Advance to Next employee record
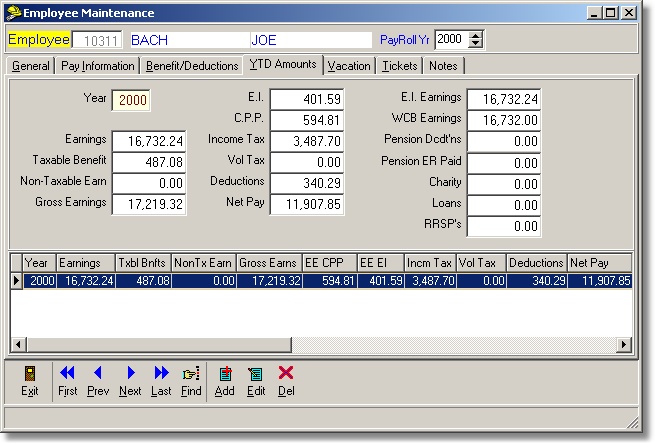The width and height of the screenshot is (655, 445). tap(130, 380)
